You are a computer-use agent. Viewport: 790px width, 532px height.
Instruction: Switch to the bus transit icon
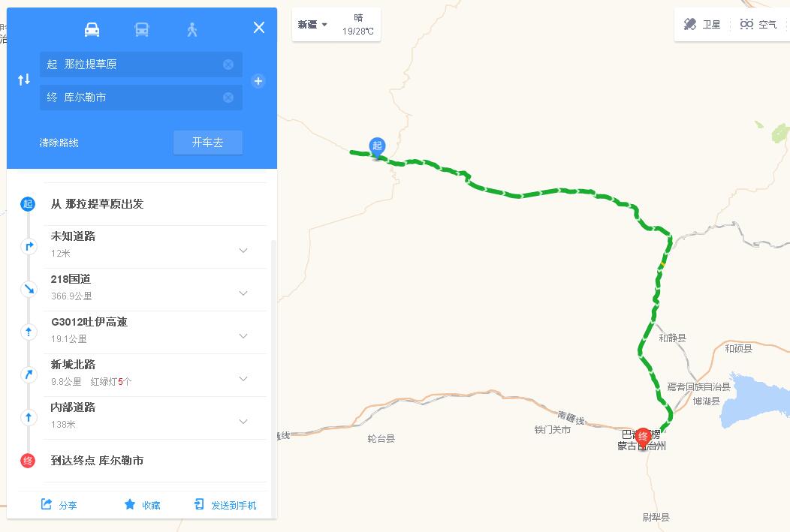point(142,30)
